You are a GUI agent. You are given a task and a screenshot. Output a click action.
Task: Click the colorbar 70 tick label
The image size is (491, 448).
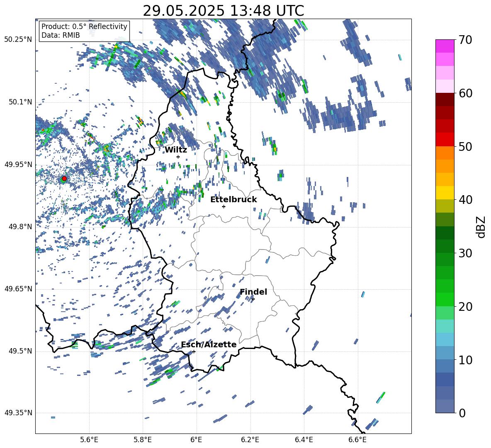[465, 40]
